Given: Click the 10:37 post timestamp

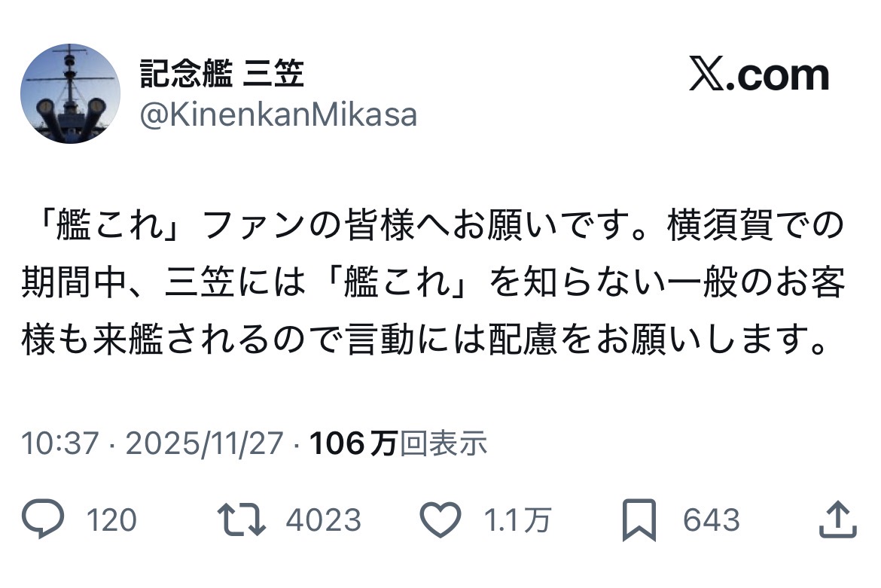Looking at the screenshot, I should 60,444.
